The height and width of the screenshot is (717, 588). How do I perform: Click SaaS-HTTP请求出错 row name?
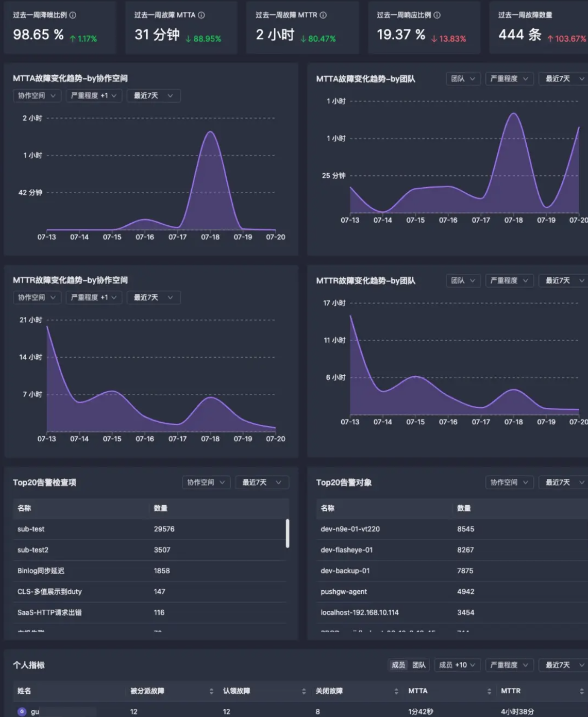50,613
